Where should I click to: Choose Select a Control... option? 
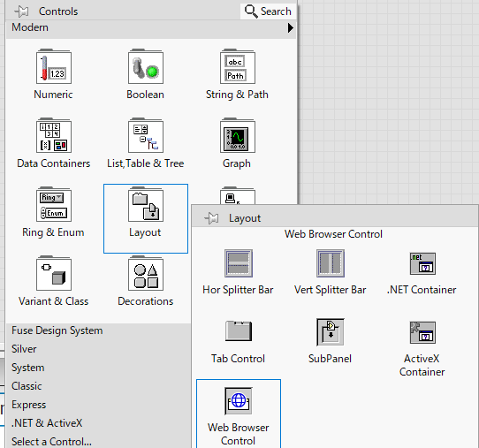(98, 442)
